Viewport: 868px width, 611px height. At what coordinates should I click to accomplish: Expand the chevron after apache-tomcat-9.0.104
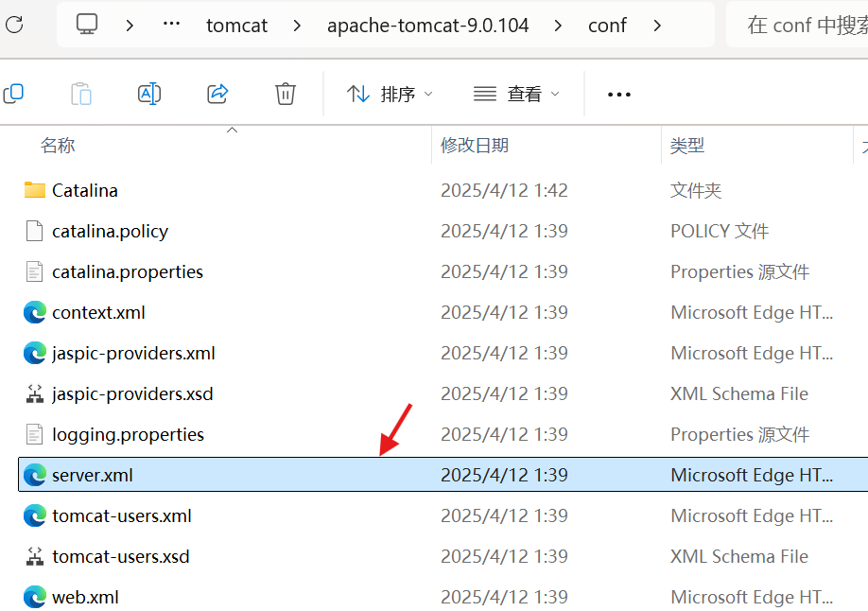pos(558,26)
